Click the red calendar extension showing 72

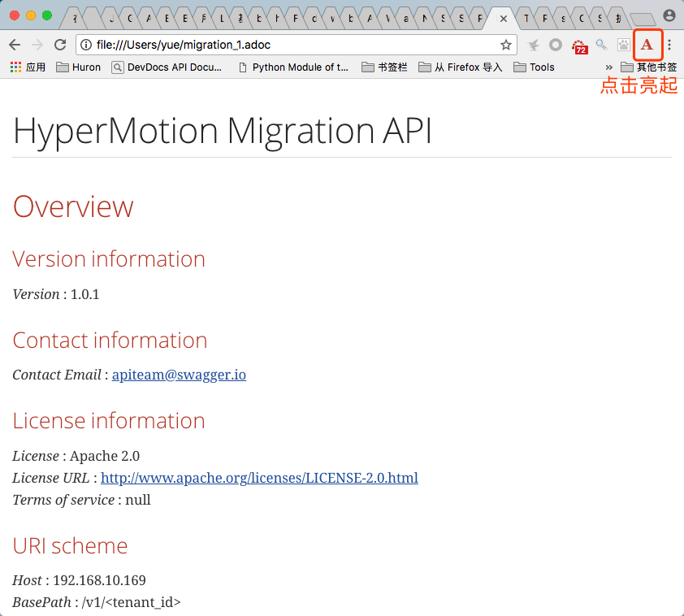579,46
